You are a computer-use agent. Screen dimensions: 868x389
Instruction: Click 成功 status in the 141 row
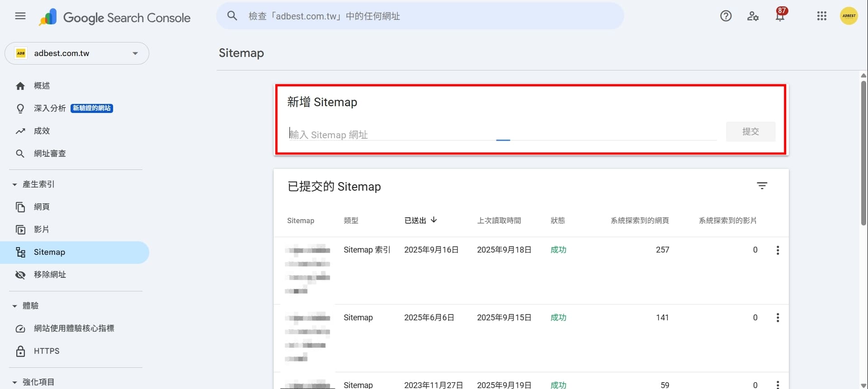(559, 318)
